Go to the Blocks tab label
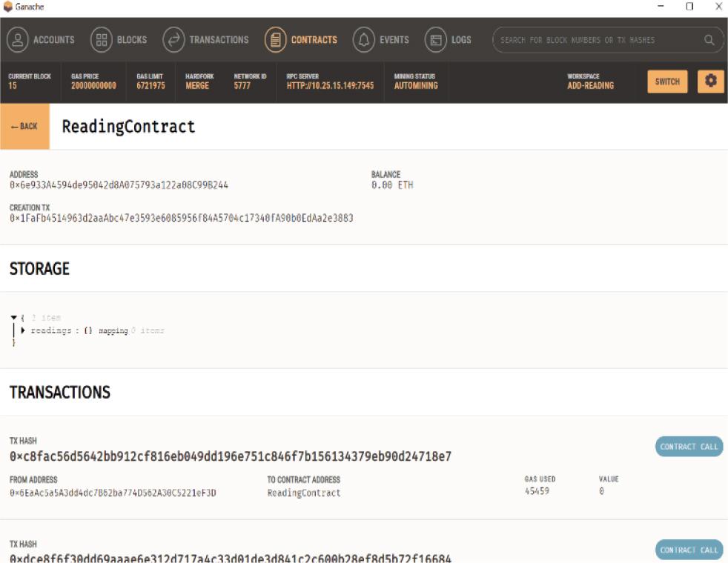728x563 pixels. coord(132,40)
